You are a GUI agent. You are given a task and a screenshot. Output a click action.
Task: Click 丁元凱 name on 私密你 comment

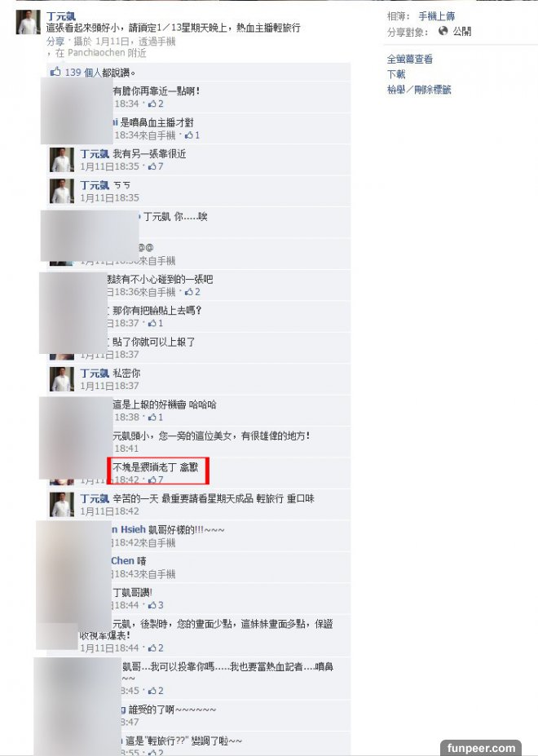[95, 374]
